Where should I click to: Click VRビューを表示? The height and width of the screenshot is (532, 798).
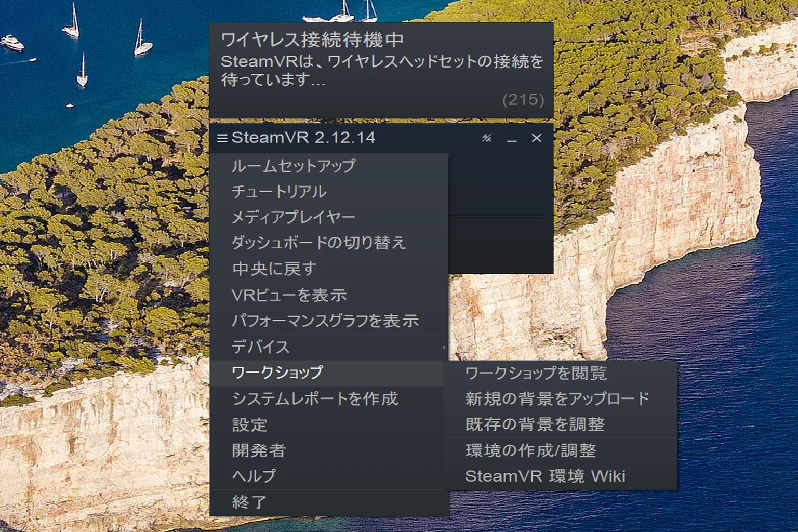(329, 295)
